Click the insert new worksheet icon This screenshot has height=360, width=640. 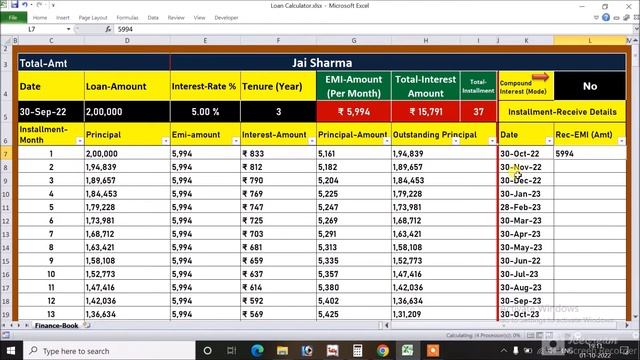pos(87,325)
